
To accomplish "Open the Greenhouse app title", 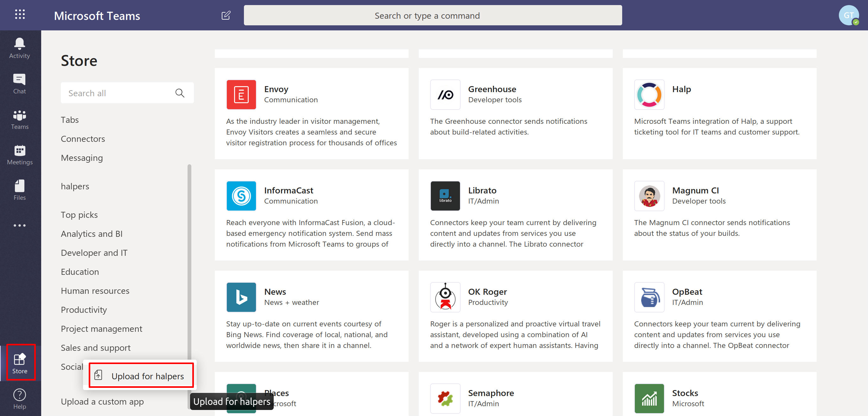I will (x=492, y=89).
